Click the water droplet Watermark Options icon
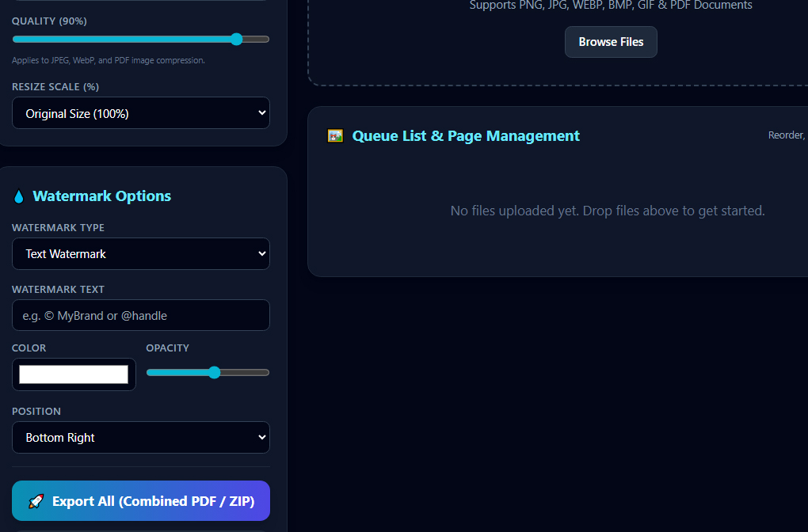Image resolution: width=808 pixels, height=532 pixels. coord(19,196)
